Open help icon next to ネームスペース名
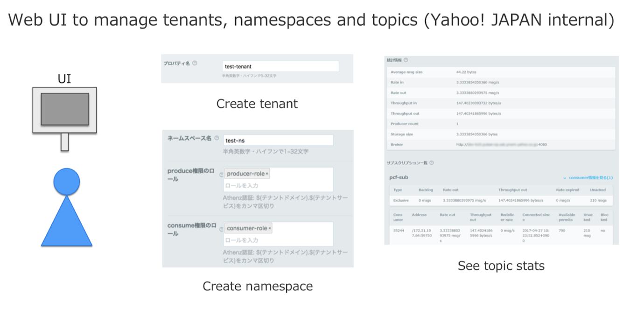The height and width of the screenshot is (310, 644). (x=217, y=138)
